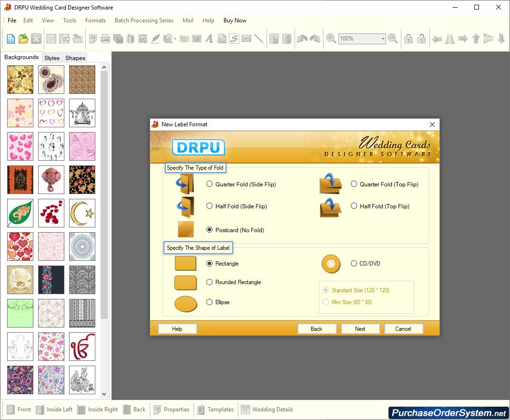Screen dimensions: 510x420
Task: Click the pen signature tool icon
Action: 155,39
